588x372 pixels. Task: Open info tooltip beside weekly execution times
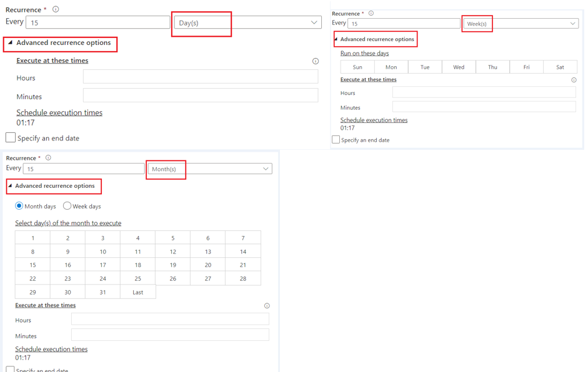coord(574,80)
